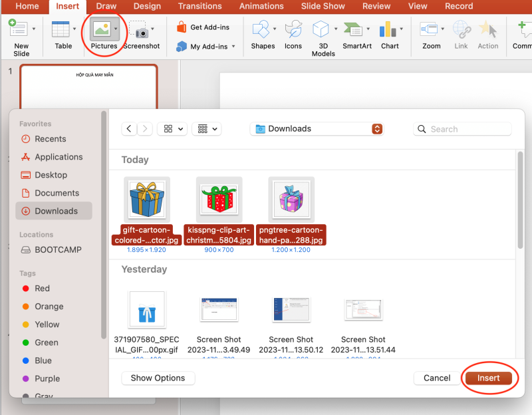Screen dimensions: 532x415
Task: Select Downloads in sidebar
Action: pos(54,211)
